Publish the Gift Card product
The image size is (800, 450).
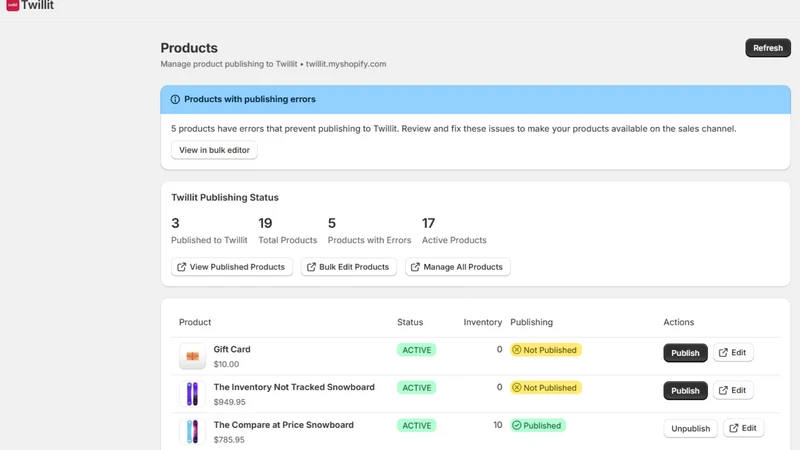[685, 353]
